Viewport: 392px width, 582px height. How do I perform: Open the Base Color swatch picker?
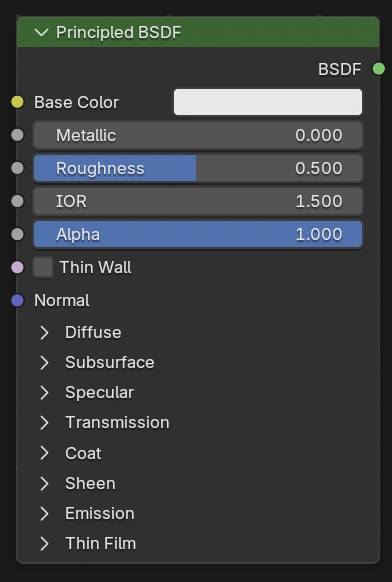(268, 102)
